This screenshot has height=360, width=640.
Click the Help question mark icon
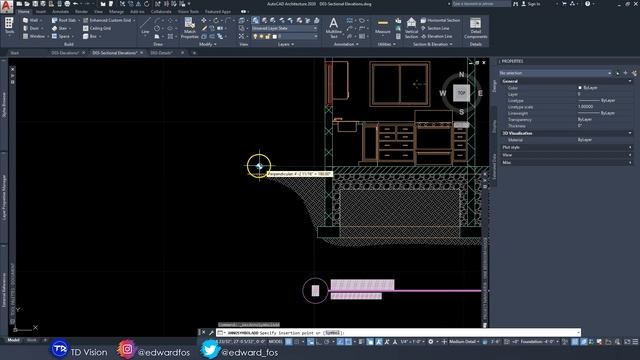point(587,4)
